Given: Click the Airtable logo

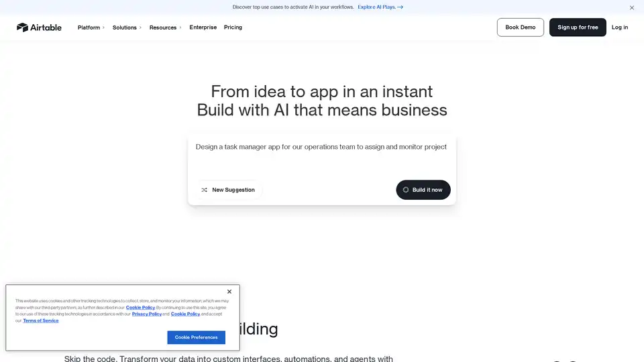Looking at the screenshot, I should 39,27.
